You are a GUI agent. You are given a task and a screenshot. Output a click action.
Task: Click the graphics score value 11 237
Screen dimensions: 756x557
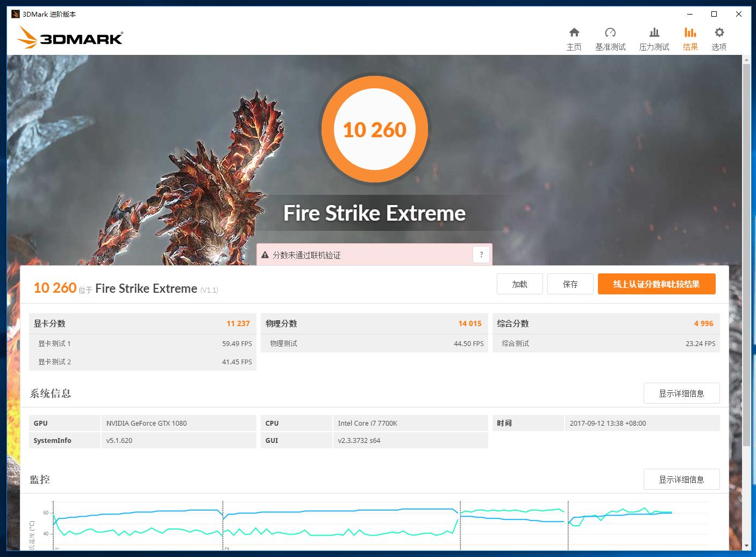238,323
